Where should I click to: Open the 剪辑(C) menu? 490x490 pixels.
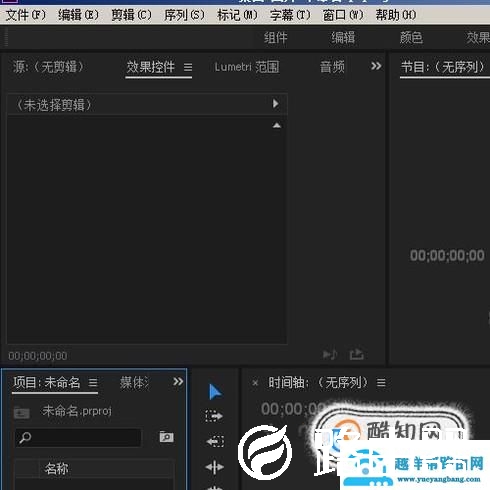pos(131,15)
